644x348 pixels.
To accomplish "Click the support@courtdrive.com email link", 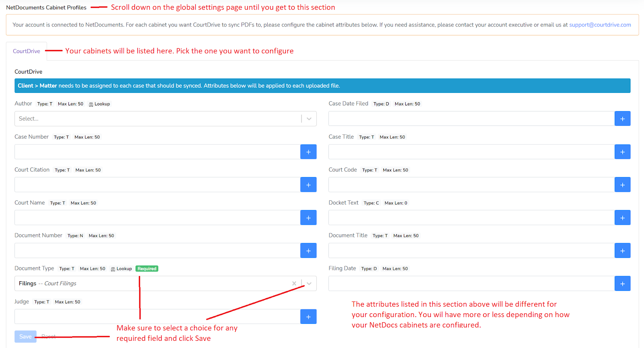I will click(600, 25).
